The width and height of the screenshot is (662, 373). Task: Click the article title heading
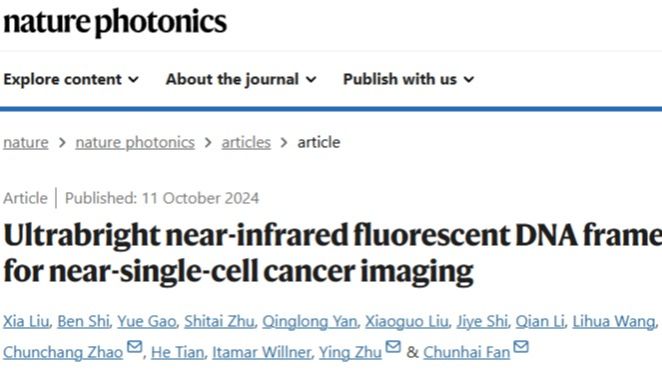(x=333, y=253)
